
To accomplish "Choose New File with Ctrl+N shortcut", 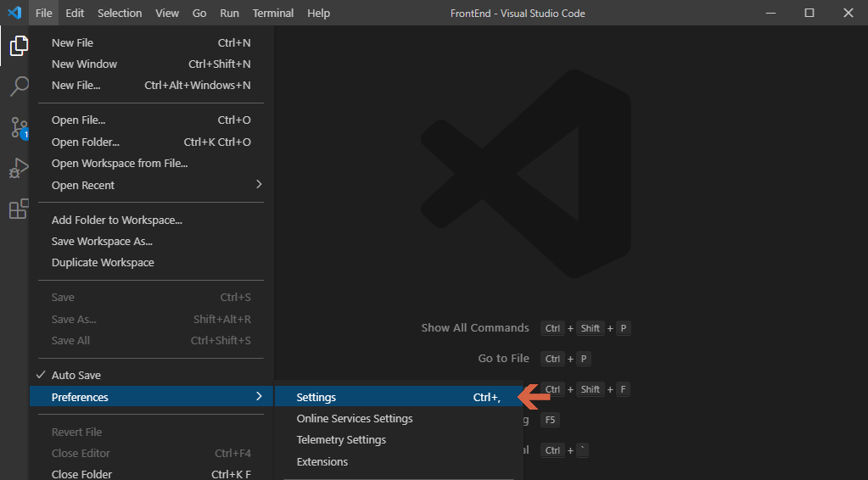I will point(151,43).
